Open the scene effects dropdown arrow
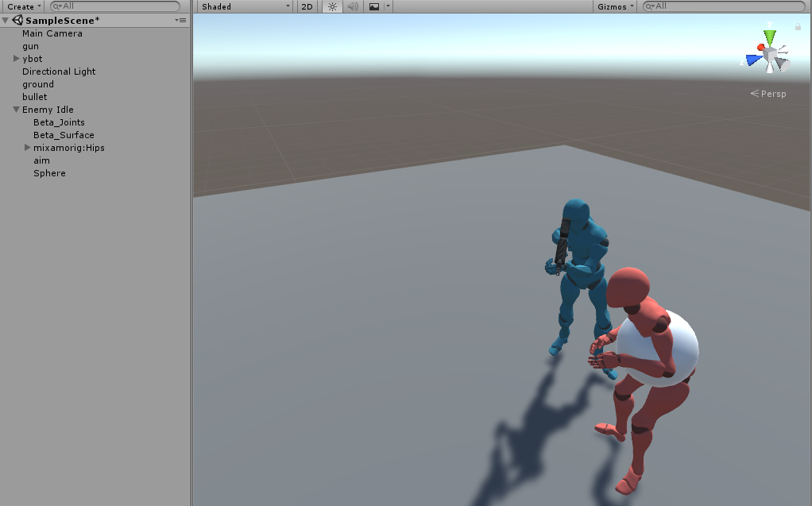The width and height of the screenshot is (812, 506). (x=388, y=6)
